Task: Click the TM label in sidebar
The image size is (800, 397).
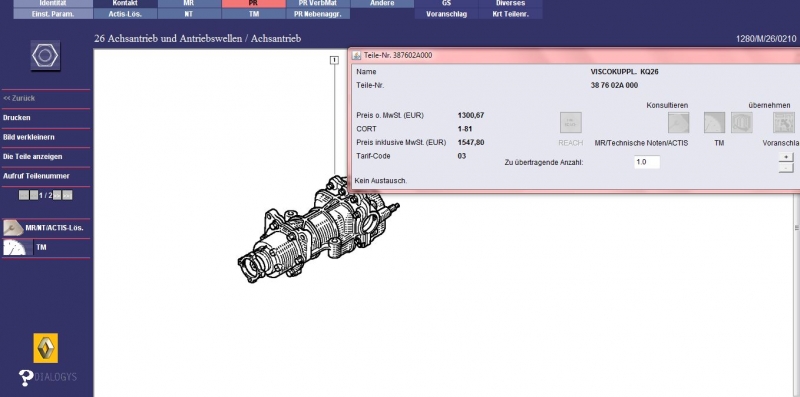Action: click(41, 247)
